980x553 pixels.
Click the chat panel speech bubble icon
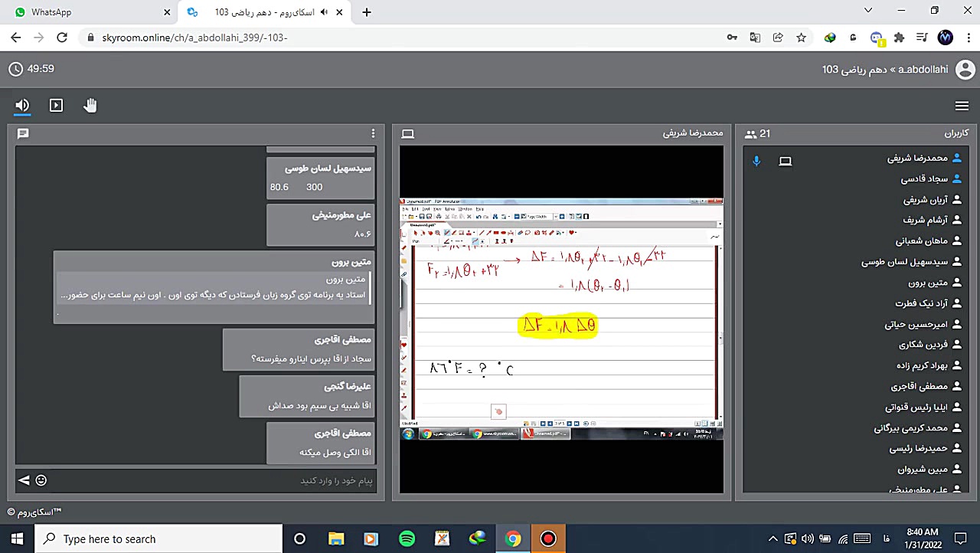tap(23, 133)
